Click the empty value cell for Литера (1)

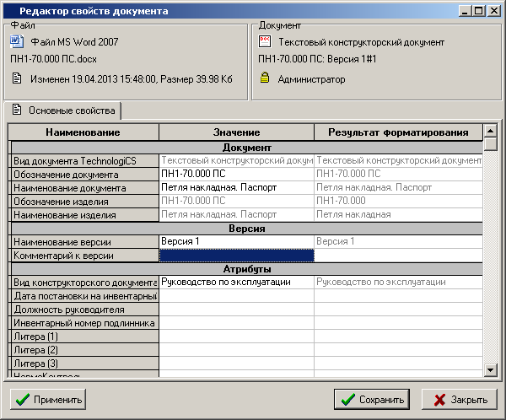tap(236, 337)
